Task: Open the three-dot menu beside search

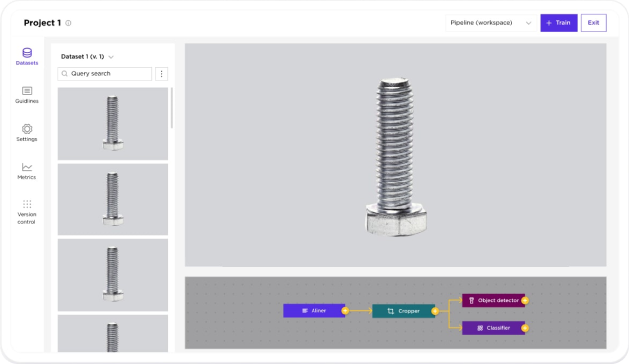Action: click(162, 74)
